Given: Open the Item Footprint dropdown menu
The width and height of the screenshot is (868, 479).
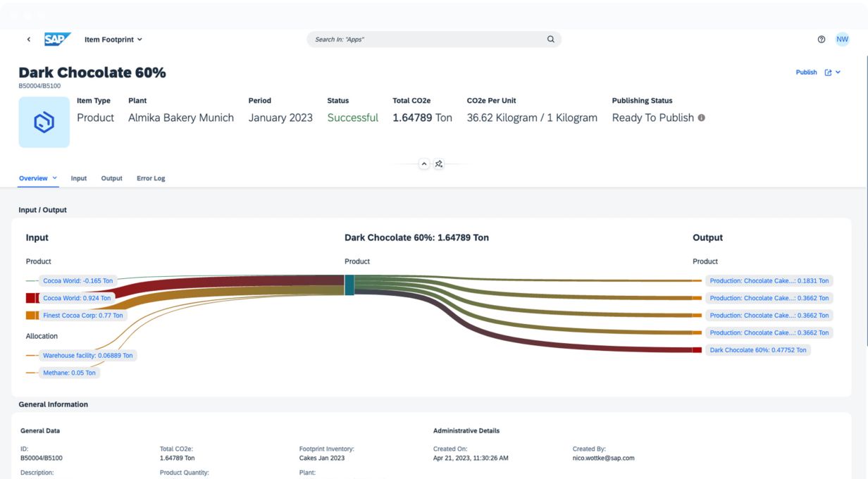Looking at the screenshot, I should coord(113,39).
